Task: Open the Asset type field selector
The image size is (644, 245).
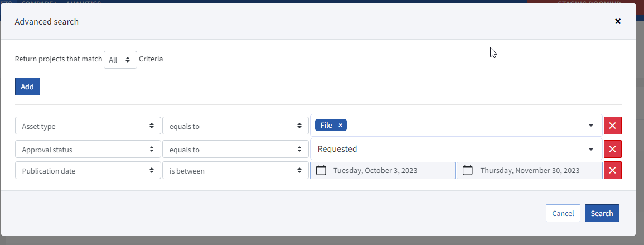Action: [88, 126]
